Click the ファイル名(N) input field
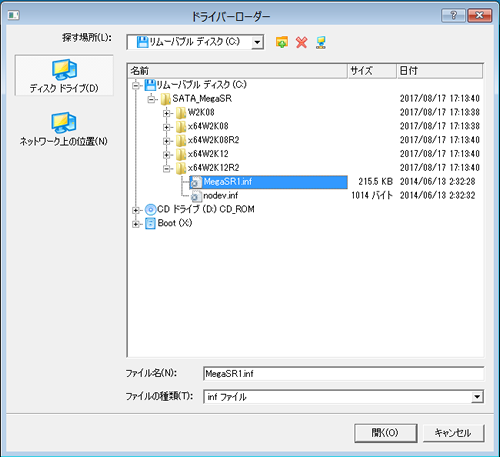This screenshot has width=500, height=457. (343, 373)
